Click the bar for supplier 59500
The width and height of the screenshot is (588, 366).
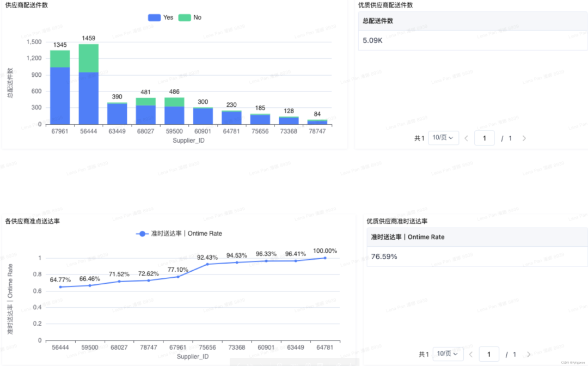(x=174, y=111)
